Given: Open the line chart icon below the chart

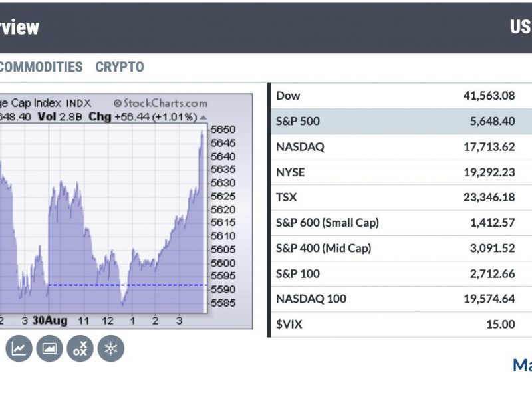Looking at the screenshot, I should click(x=19, y=348).
